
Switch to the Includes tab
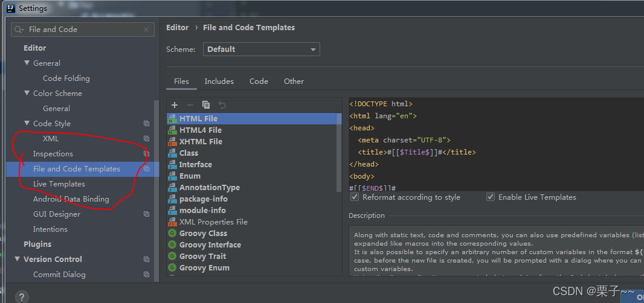click(x=219, y=81)
